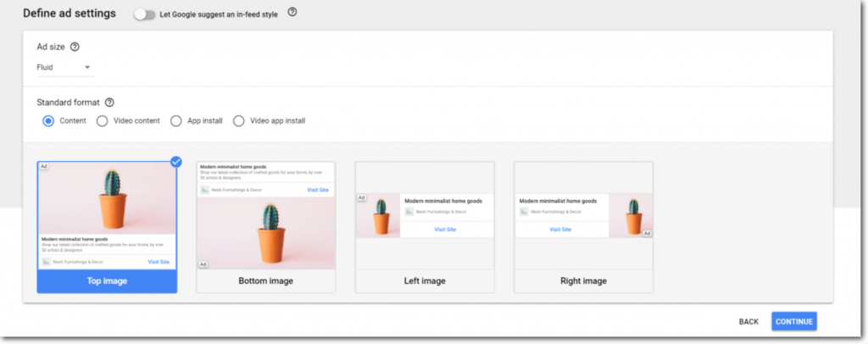Click Visit Site link in Top image preview
Image resolution: width=868 pixels, height=344 pixels.
pyautogui.click(x=159, y=262)
